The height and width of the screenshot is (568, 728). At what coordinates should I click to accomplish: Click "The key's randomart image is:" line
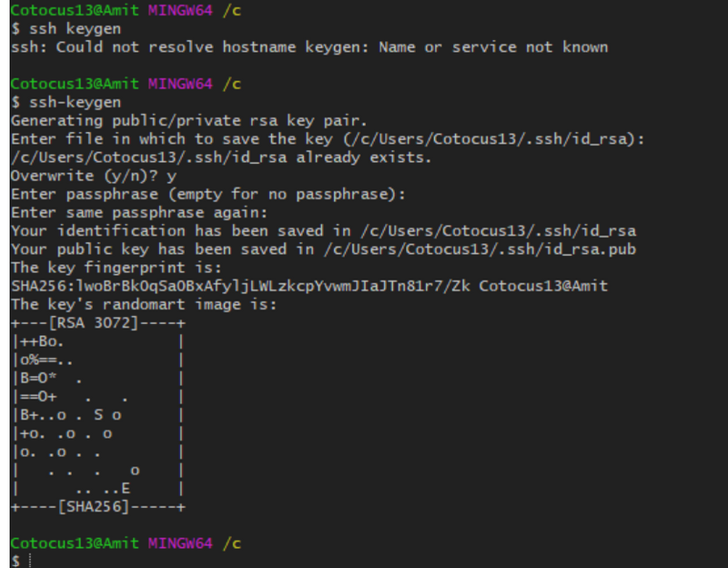click(x=143, y=304)
